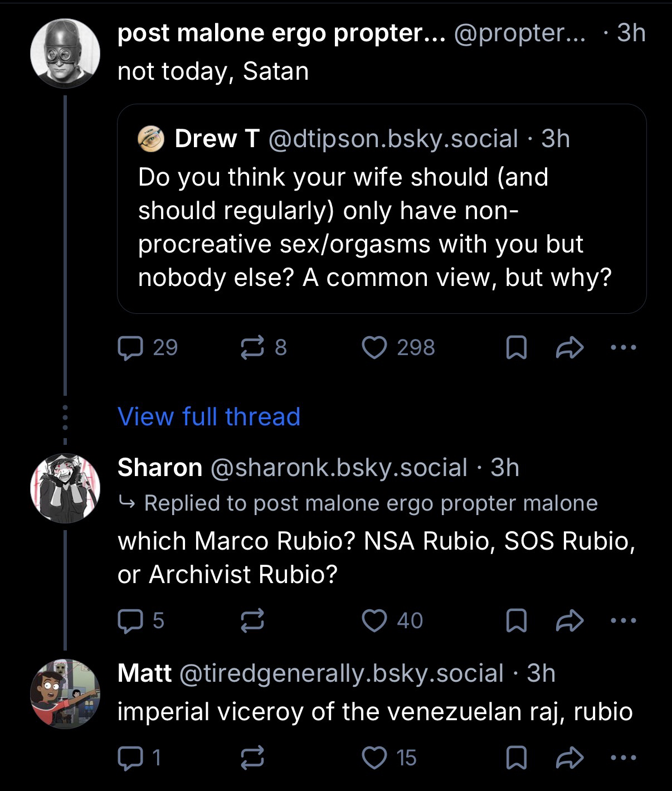Share the "not today, Satan" post

click(x=571, y=348)
